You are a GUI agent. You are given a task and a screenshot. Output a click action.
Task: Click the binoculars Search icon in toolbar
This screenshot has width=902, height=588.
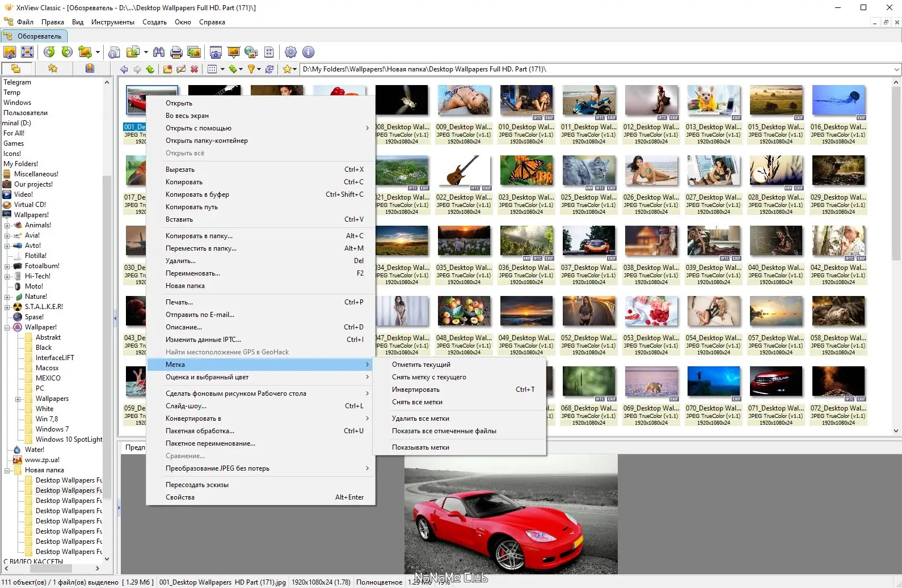click(x=159, y=52)
